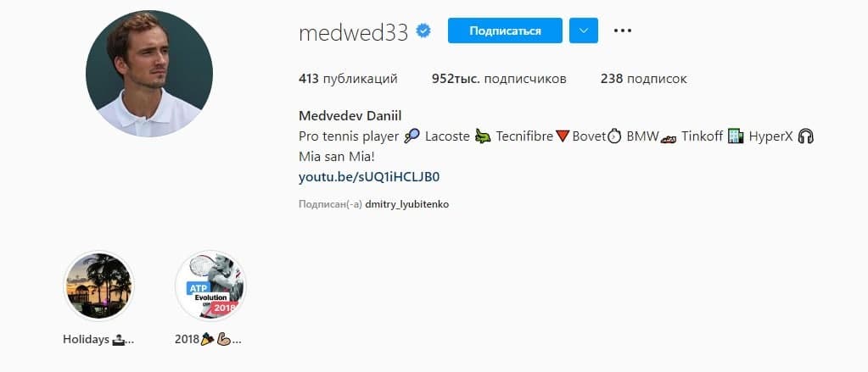
Task: Open the dmitry_lyubitenko follower profile
Action: (407, 204)
